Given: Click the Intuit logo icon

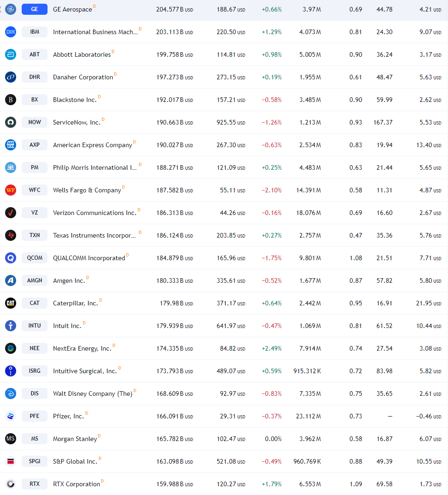Looking at the screenshot, I should (x=11, y=326).
